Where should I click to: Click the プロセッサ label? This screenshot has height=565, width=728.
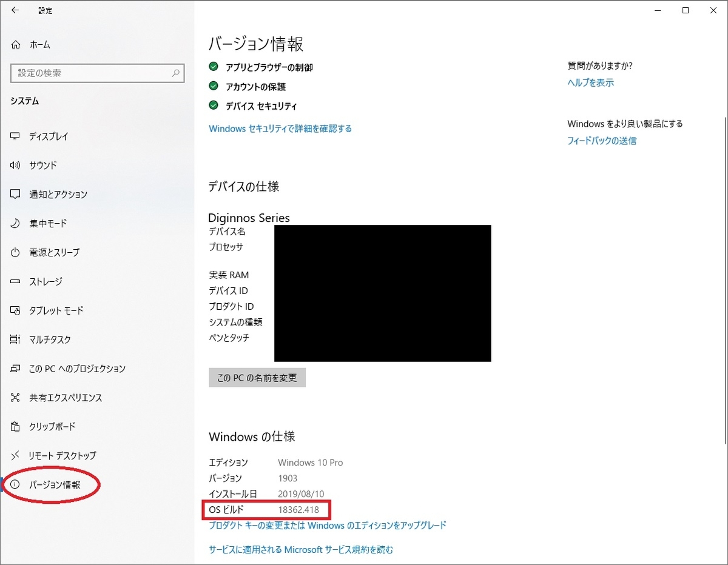[x=226, y=247]
